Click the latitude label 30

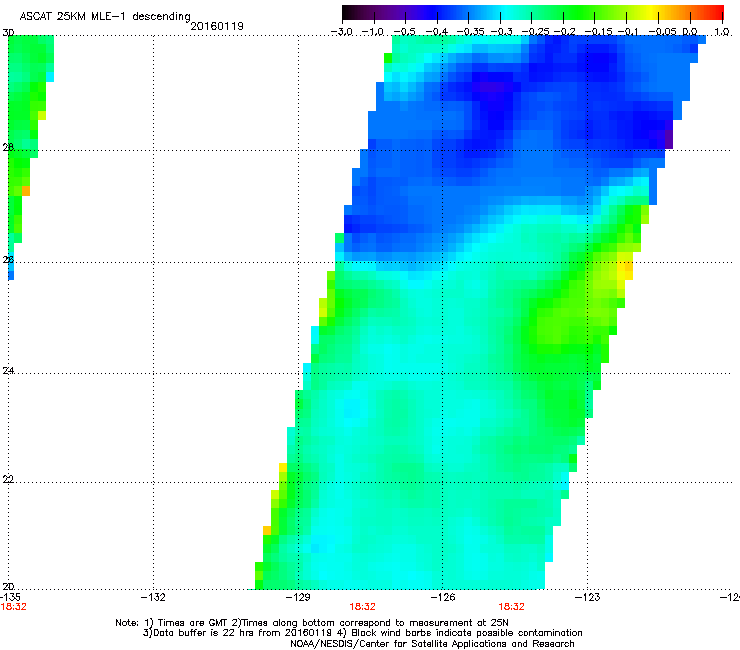[x=8, y=33]
